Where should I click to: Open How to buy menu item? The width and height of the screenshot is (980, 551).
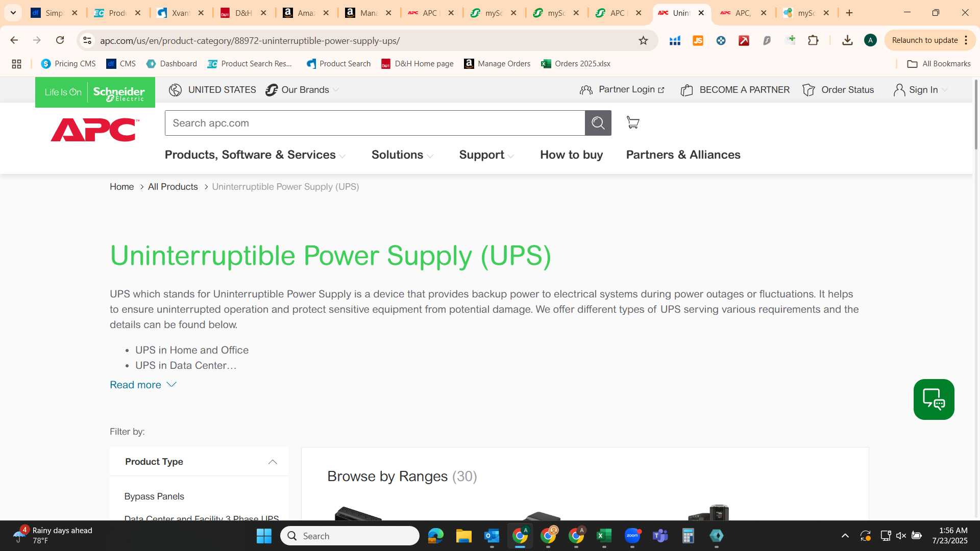(571, 155)
